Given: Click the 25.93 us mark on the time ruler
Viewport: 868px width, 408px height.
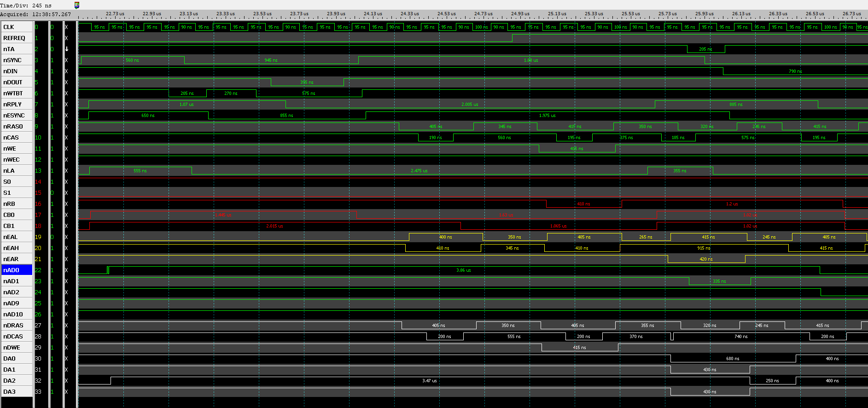Looking at the screenshot, I should (x=704, y=14).
